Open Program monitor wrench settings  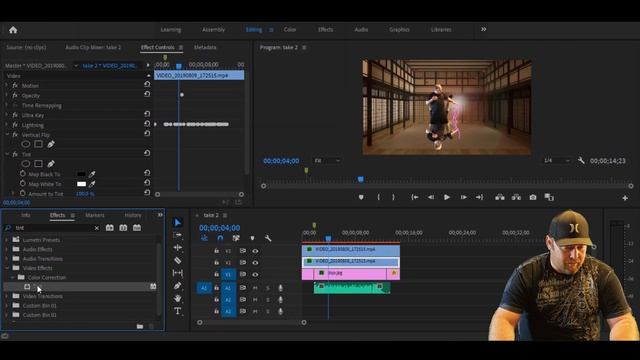(581, 161)
